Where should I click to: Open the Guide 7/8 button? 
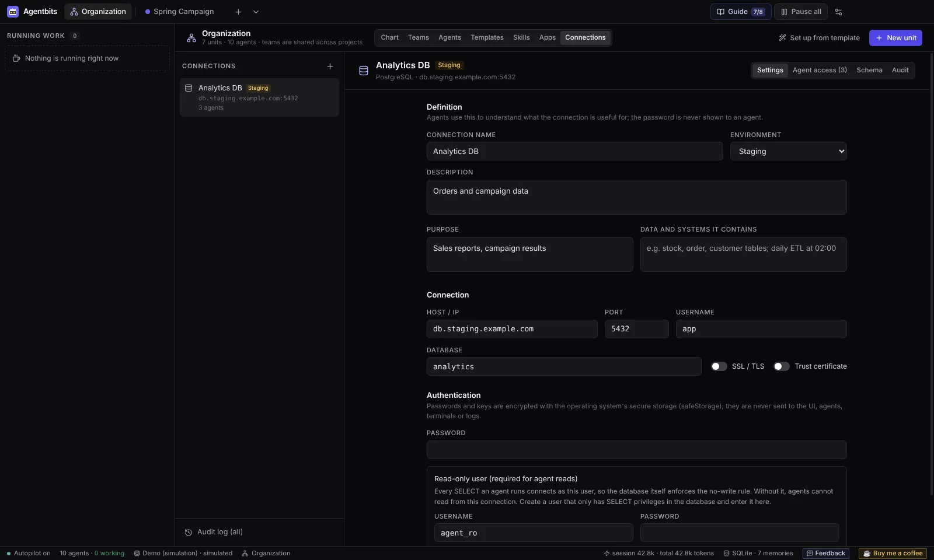(741, 12)
